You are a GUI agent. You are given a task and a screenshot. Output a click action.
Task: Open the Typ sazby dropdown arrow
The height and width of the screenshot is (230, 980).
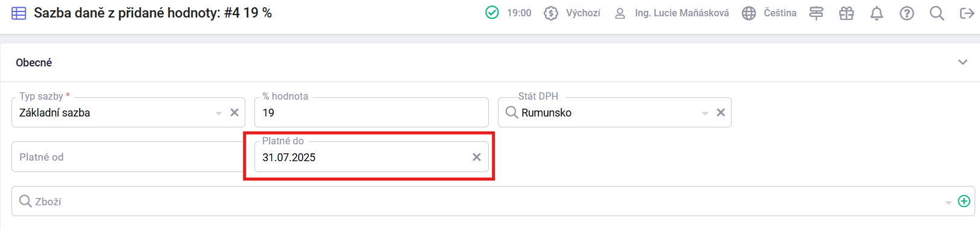(219, 113)
